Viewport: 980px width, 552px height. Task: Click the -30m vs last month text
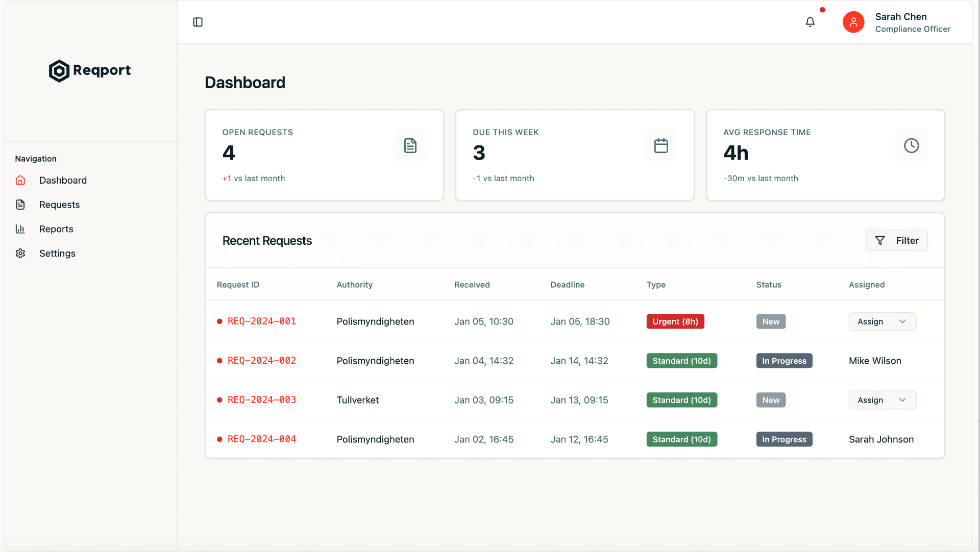tap(761, 179)
